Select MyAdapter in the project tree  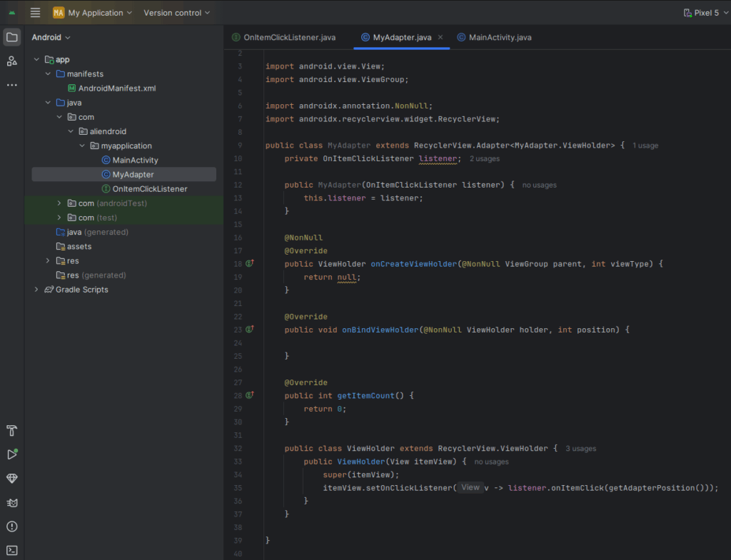click(x=123, y=174)
